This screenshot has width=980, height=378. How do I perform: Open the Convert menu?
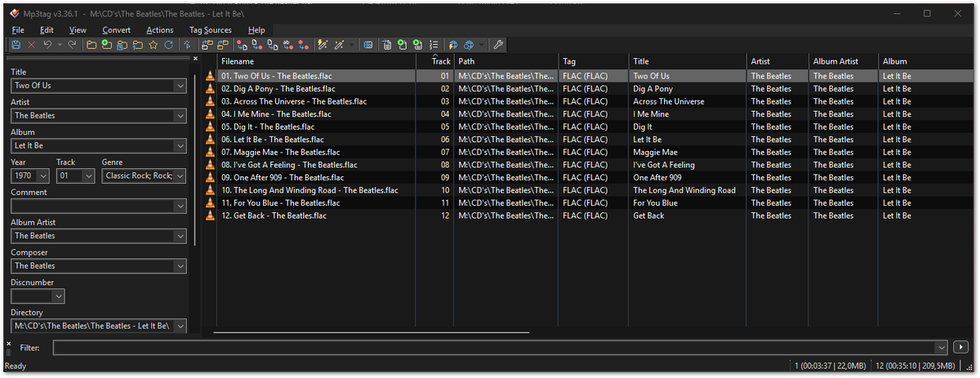(116, 30)
